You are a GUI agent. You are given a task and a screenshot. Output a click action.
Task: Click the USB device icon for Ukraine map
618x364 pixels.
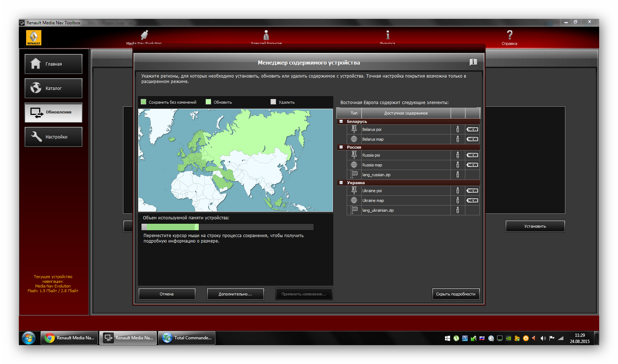pyautogui.click(x=458, y=200)
